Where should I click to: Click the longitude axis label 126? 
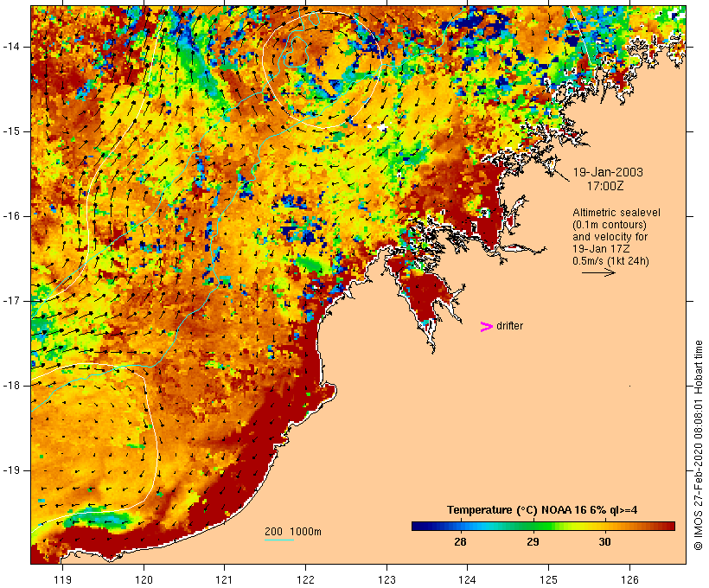[629, 579]
